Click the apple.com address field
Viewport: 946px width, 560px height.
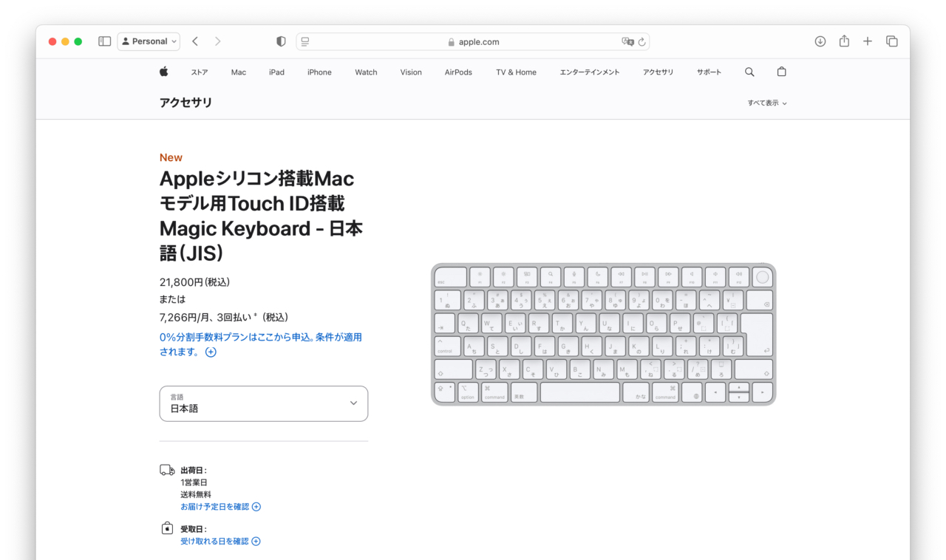point(473,41)
